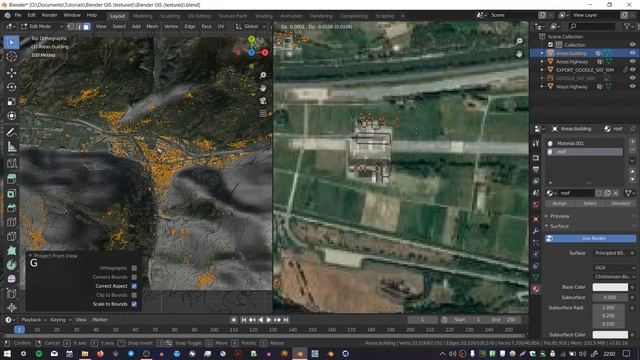
Task: Select the Measure ruler tool
Action: [x=11, y=146]
